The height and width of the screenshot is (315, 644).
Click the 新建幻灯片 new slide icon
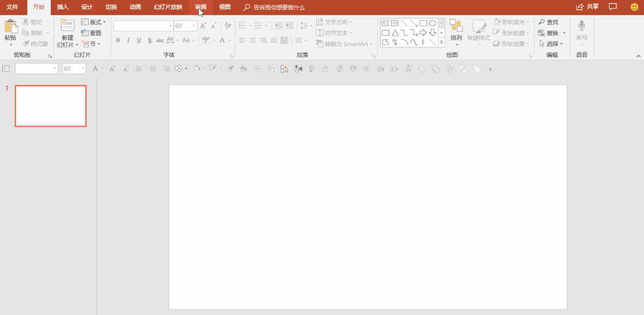tap(67, 25)
